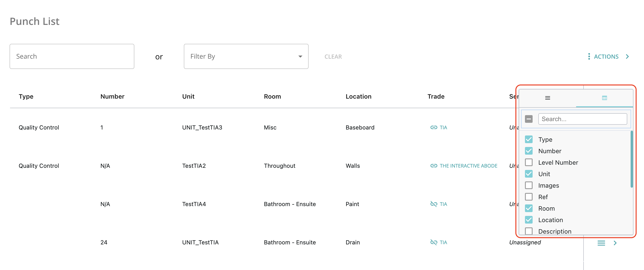Open the general menu tab in column panel
This screenshot has height=270, width=644.
coord(547,98)
